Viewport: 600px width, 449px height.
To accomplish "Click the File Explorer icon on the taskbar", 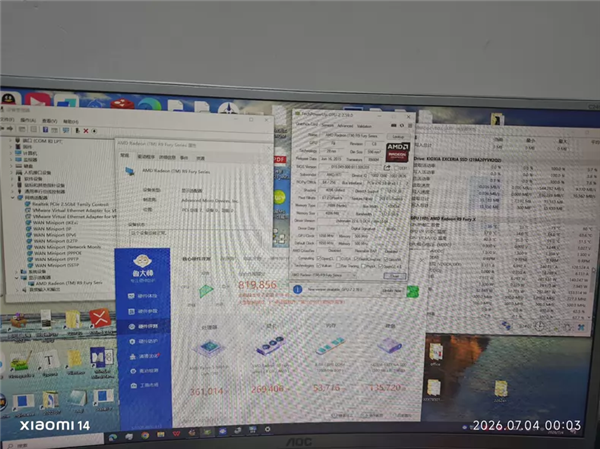I will (161, 434).
